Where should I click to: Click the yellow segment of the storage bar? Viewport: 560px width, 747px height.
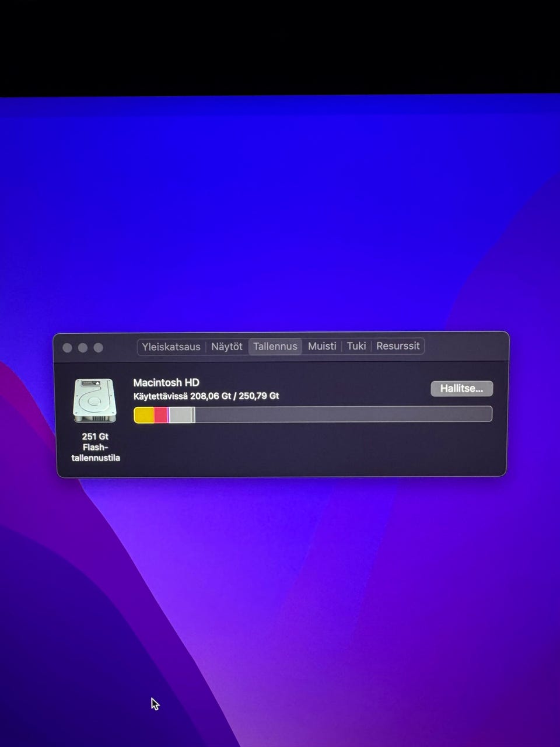(x=145, y=415)
